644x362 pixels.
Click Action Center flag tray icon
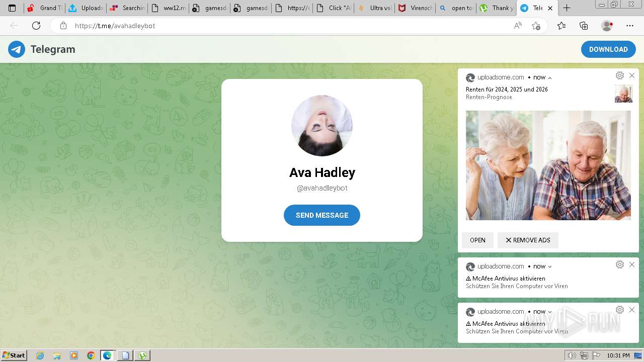(596, 355)
